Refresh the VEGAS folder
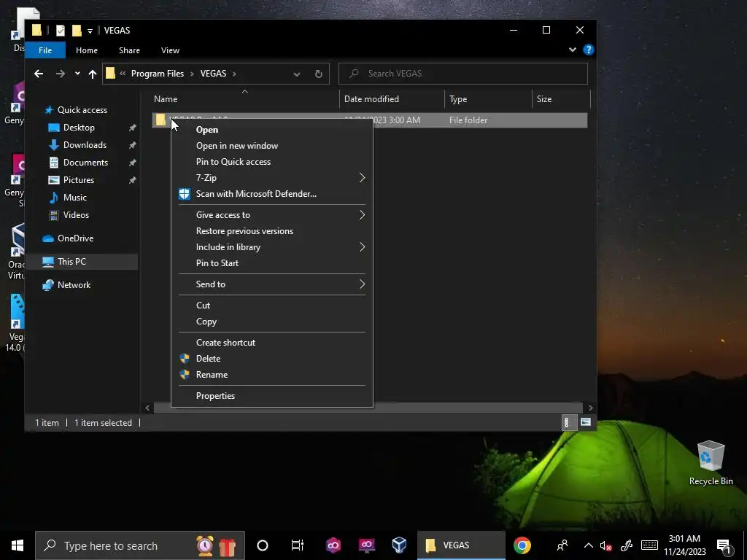The height and width of the screenshot is (560, 747). [318, 74]
